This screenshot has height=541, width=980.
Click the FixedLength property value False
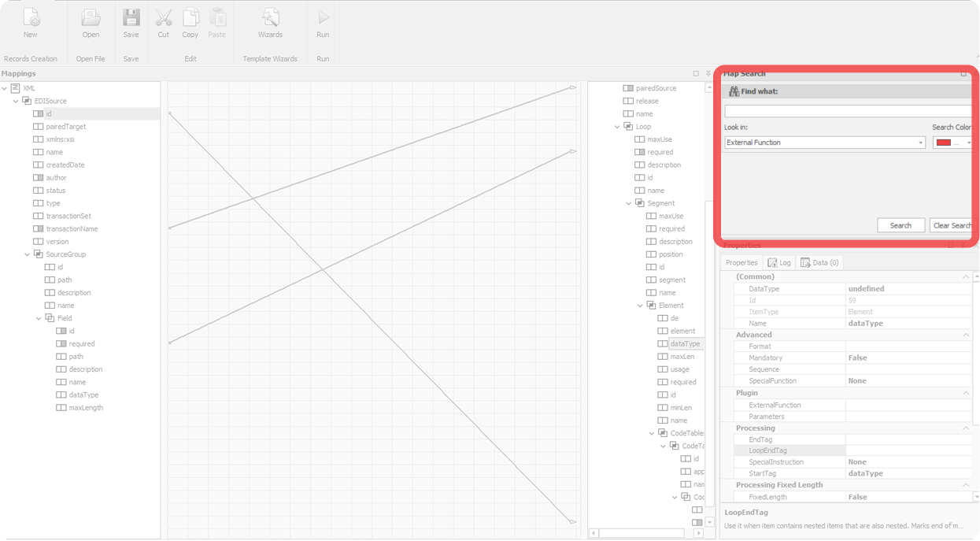908,497
